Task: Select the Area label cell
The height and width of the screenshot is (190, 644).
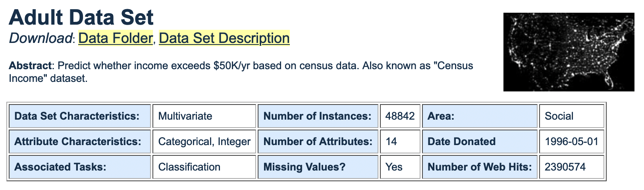Action: pos(480,116)
